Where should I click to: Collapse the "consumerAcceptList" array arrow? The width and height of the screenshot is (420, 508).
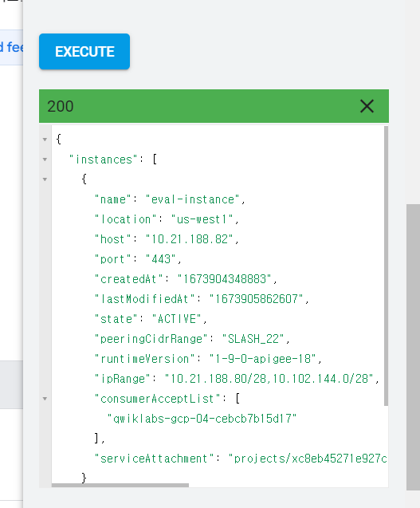click(45, 399)
